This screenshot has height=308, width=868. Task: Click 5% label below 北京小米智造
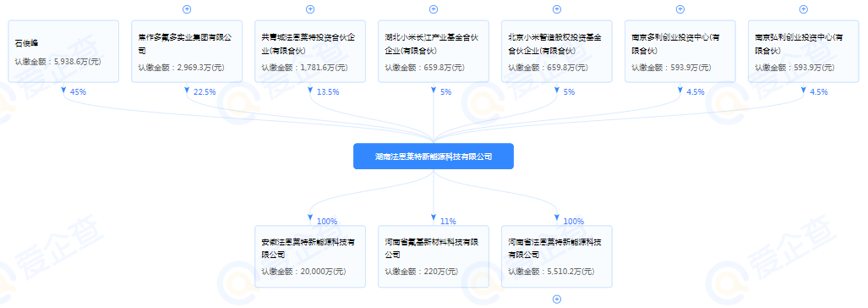coord(569,92)
